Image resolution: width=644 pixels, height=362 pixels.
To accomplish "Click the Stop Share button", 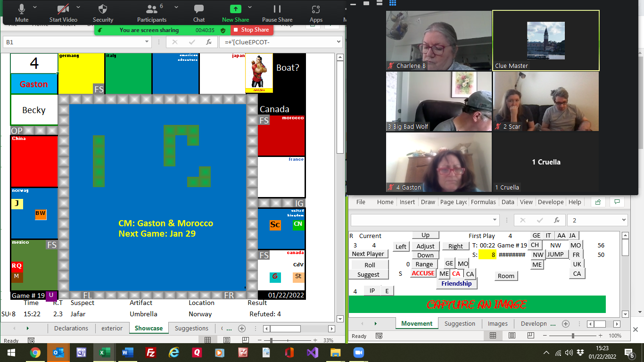I will click(251, 30).
